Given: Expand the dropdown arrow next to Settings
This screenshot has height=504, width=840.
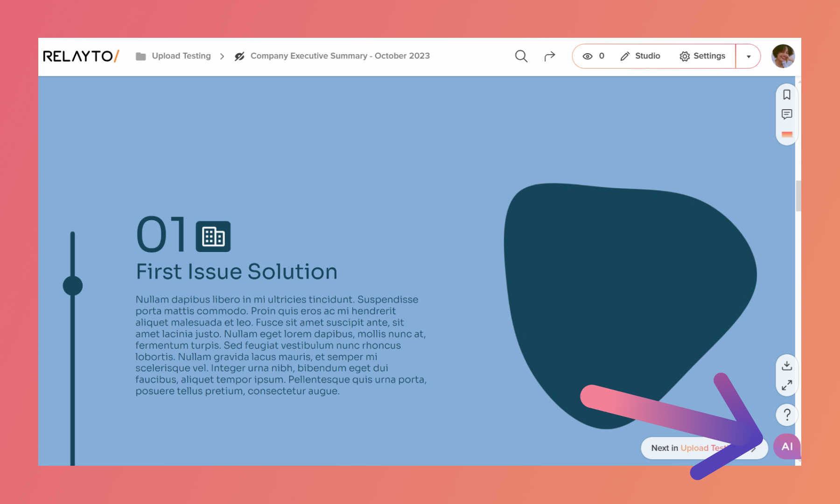Looking at the screenshot, I should tap(749, 56).
